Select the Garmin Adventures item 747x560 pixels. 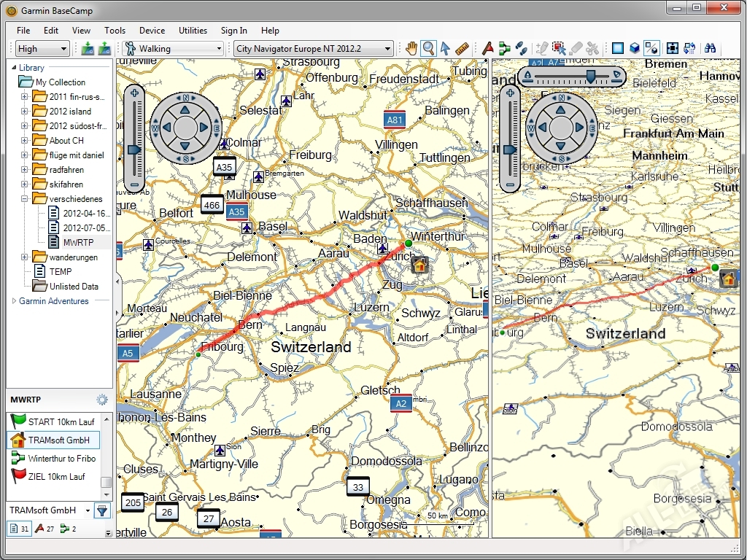point(53,301)
